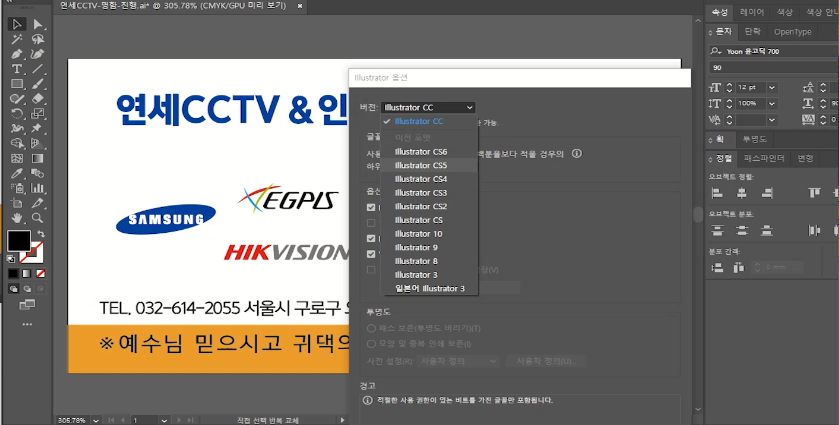
Task: Select the Line Segment tool
Action: [x=37, y=69]
